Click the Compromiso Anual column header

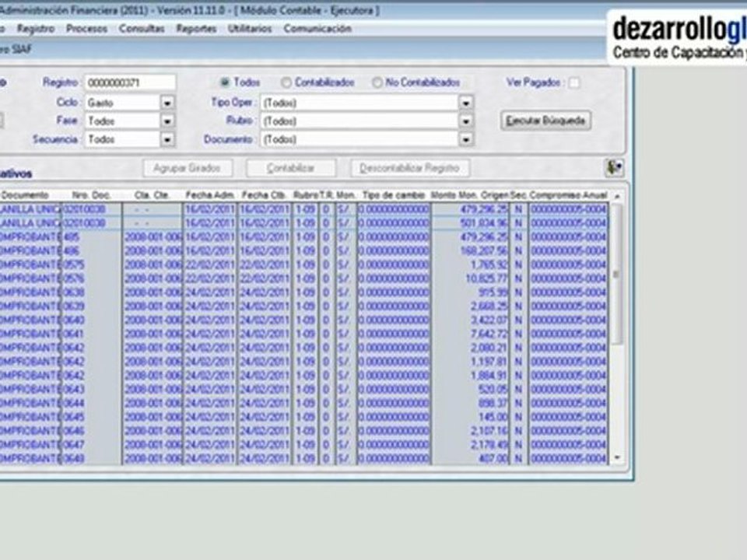click(568, 195)
